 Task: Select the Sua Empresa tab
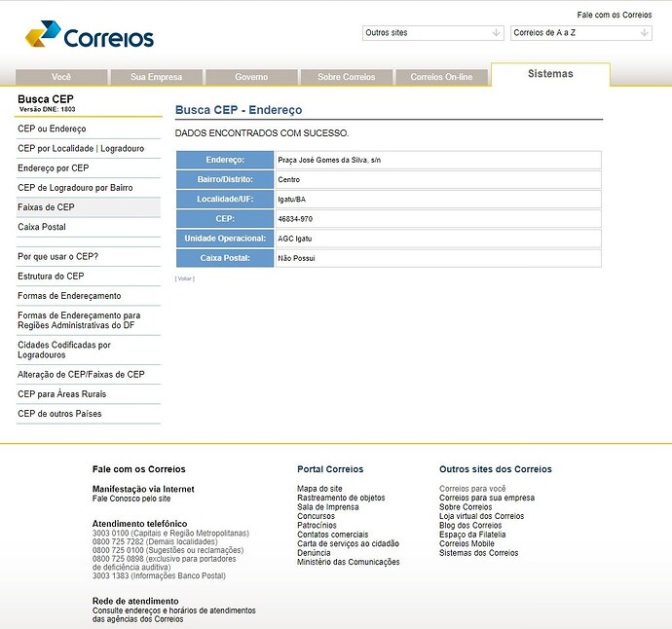click(x=156, y=77)
